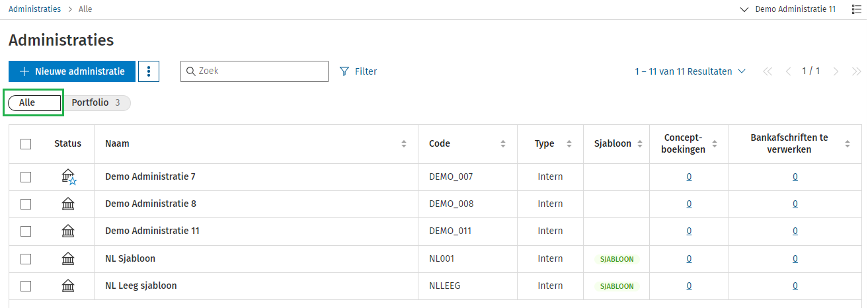The width and height of the screenshot is (868, 308).
Task: Click the Filter funnel icon
Action: 344,71
